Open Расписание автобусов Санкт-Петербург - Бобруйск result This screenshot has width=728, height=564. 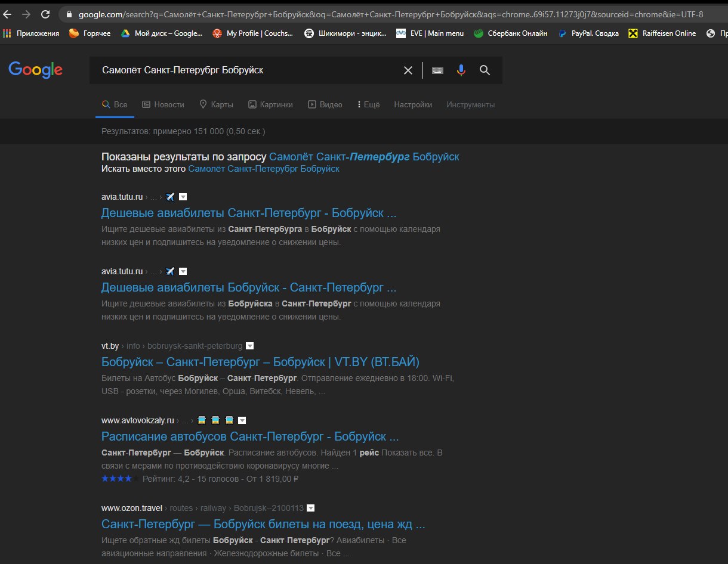[x=250, y=436]
